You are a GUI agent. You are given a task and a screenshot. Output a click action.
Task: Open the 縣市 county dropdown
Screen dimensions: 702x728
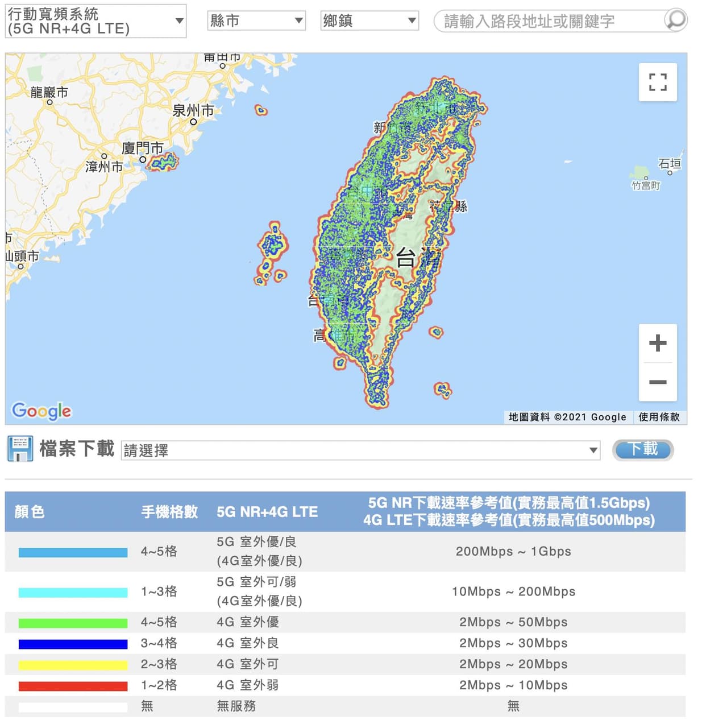click(x=256, y=20)
